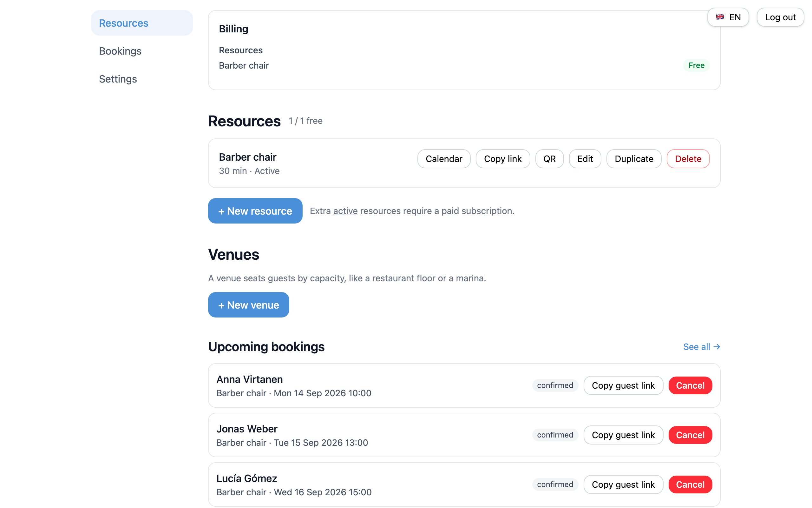Click the Upcoming bookings heading

266,346
